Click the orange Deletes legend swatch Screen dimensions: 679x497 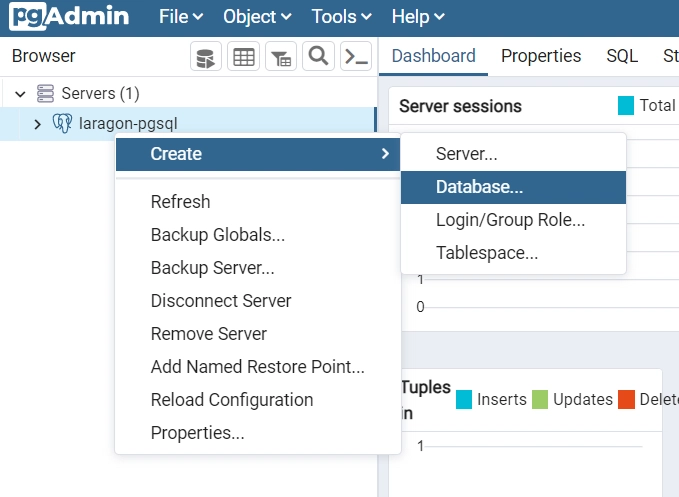click(x=626, y=400)
